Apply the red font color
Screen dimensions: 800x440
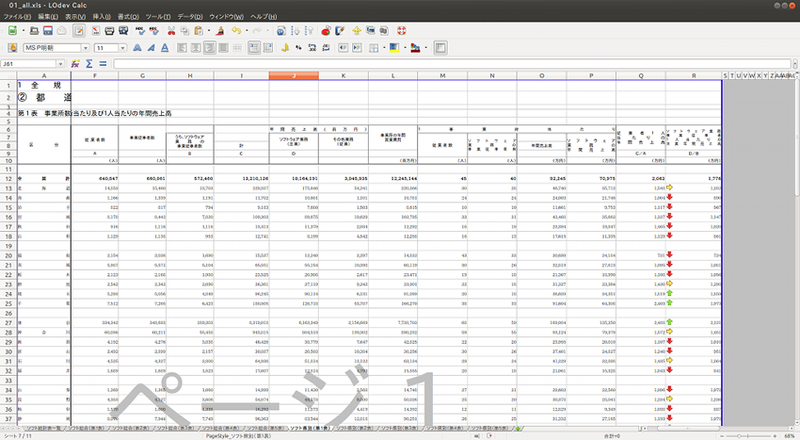[x=415, y=47]
